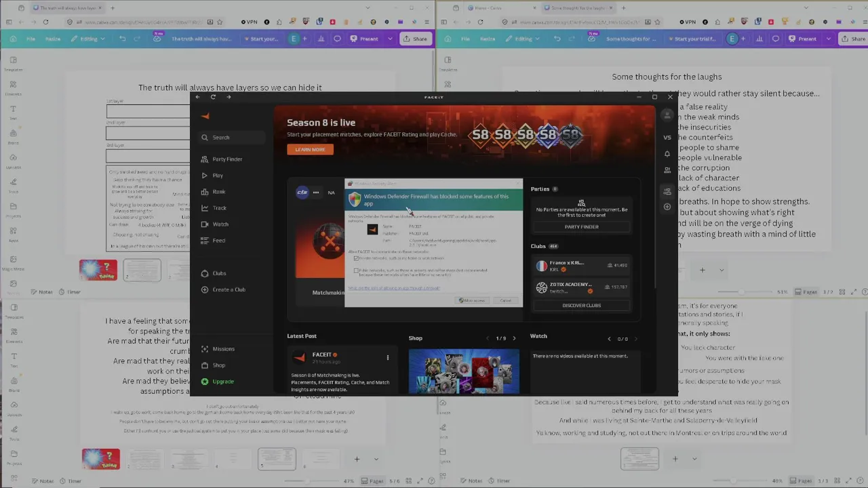
Task: Open Resize menu in right Canva window
Action: (488, 39)
